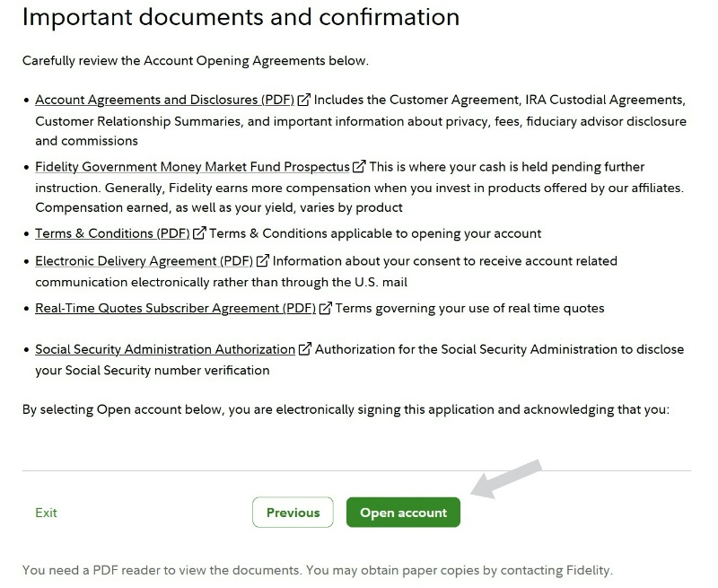Open the Electronic Delivery Agreement PDF
The width and height of the screenshot is (718, 588).
pyautogui.click(x=144, y=261)
